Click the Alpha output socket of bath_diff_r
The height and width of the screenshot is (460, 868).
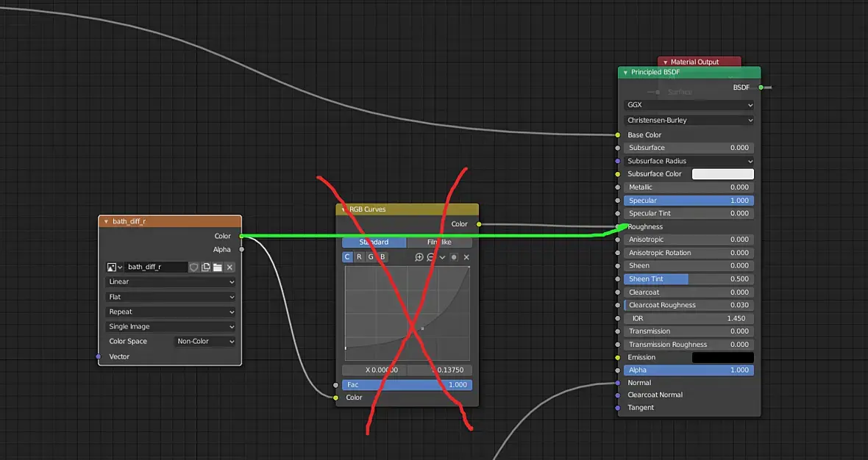[241, 249]
